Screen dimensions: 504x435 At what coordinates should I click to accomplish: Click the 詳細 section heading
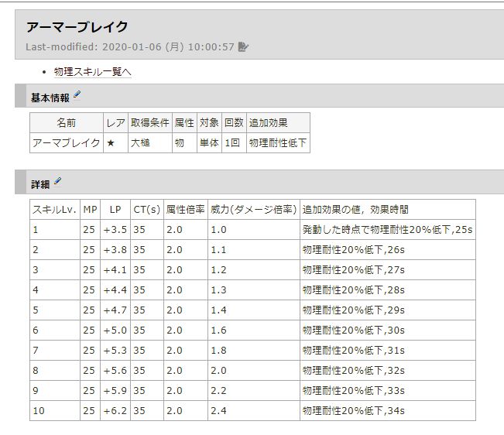click(40, 184)
